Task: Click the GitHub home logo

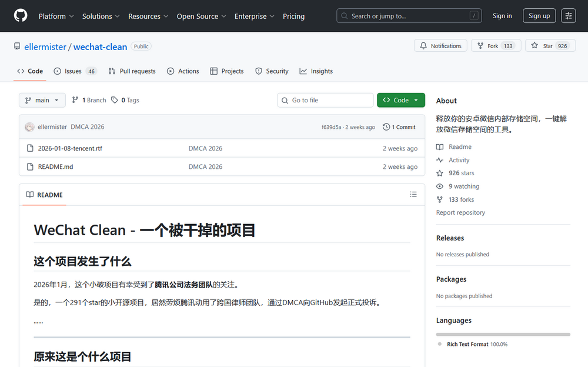Action: click(20, 15)
